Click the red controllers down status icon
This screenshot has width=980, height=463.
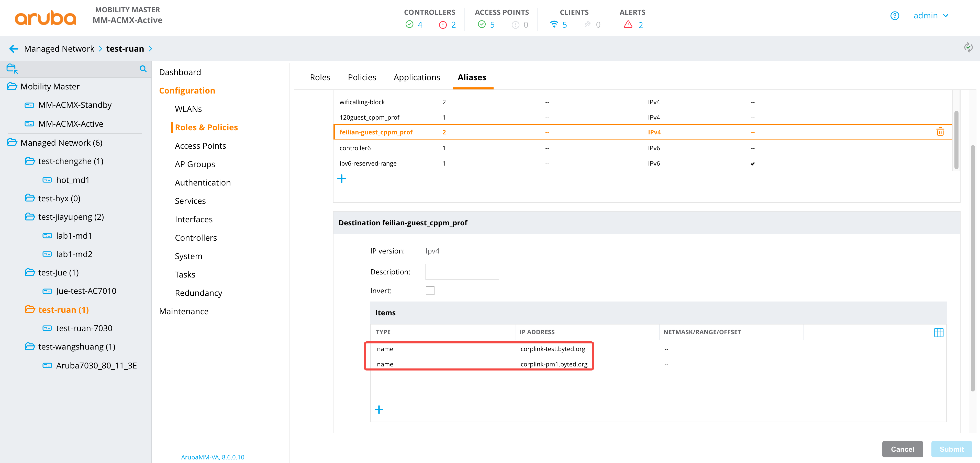pyautogui.click(x=443, y=25)
